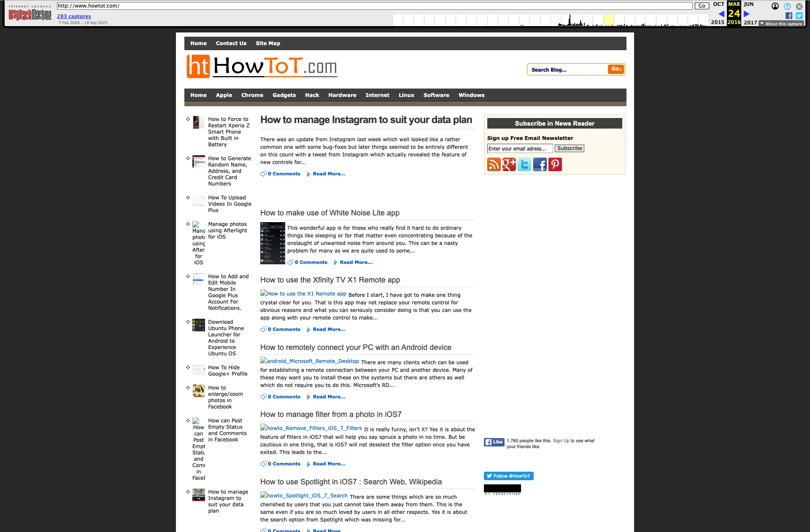This screenshot has height=532, width=810.
Task: Open the Linux category menu
Action: coord(406,95)
